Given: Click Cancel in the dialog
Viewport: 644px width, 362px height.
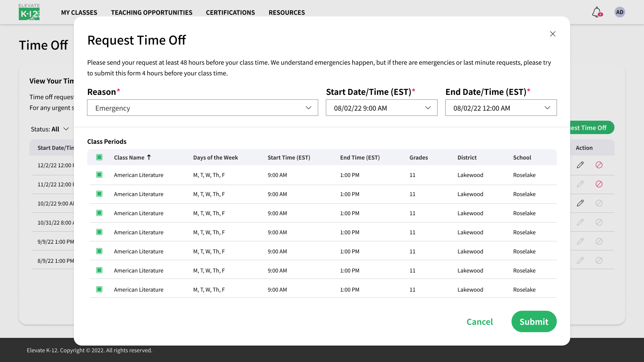Looking at the screenshot, I should [x=480, y=322].
